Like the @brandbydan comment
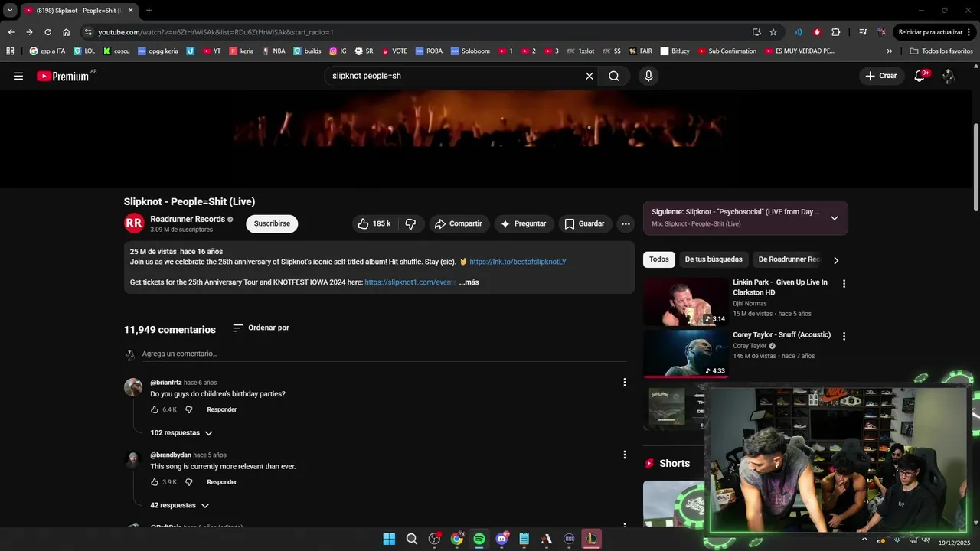980x551 pixels. click(x=155, y=482)
